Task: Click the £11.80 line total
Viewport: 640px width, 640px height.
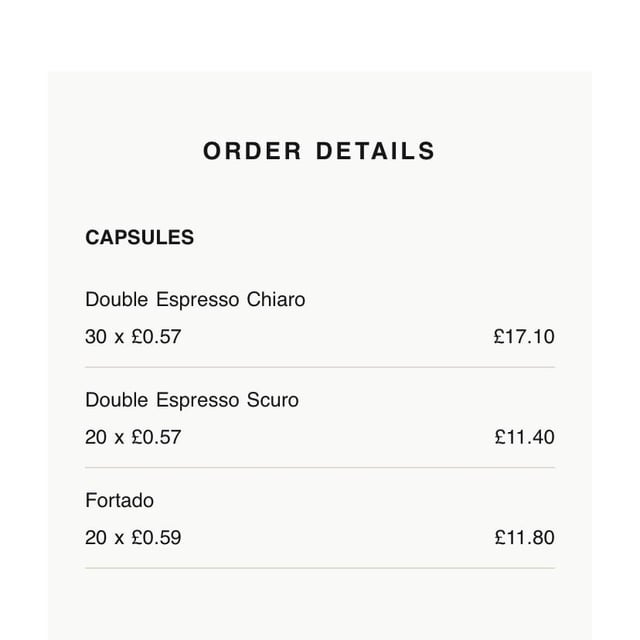Action: 523,538
